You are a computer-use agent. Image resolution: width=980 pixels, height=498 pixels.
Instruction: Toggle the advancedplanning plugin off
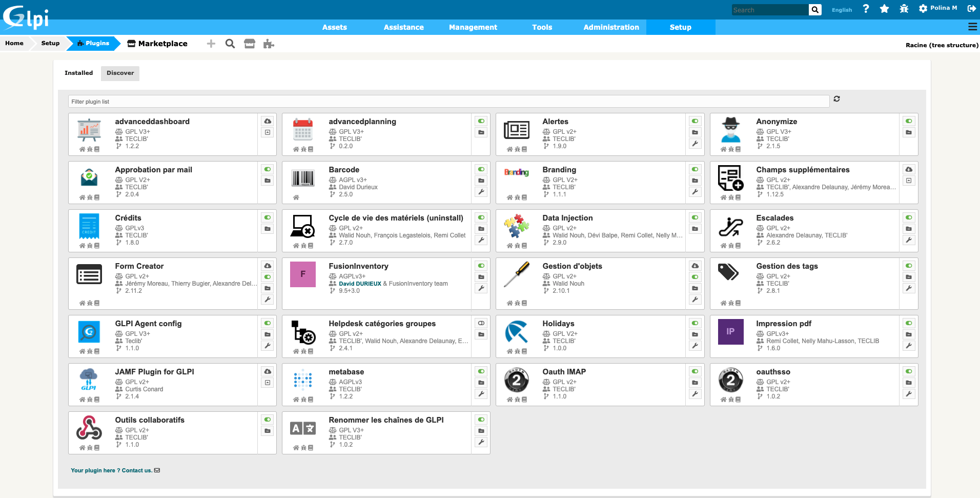(481, 121)
